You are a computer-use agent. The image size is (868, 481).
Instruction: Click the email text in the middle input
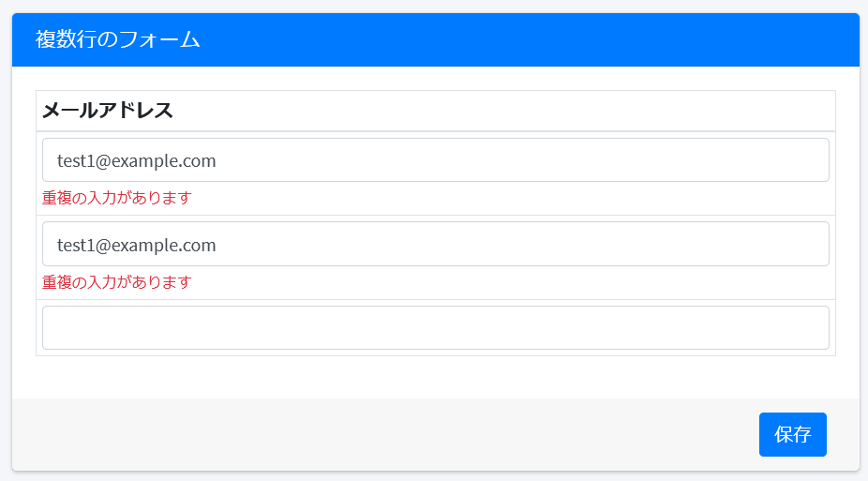(x=136, y=245)
